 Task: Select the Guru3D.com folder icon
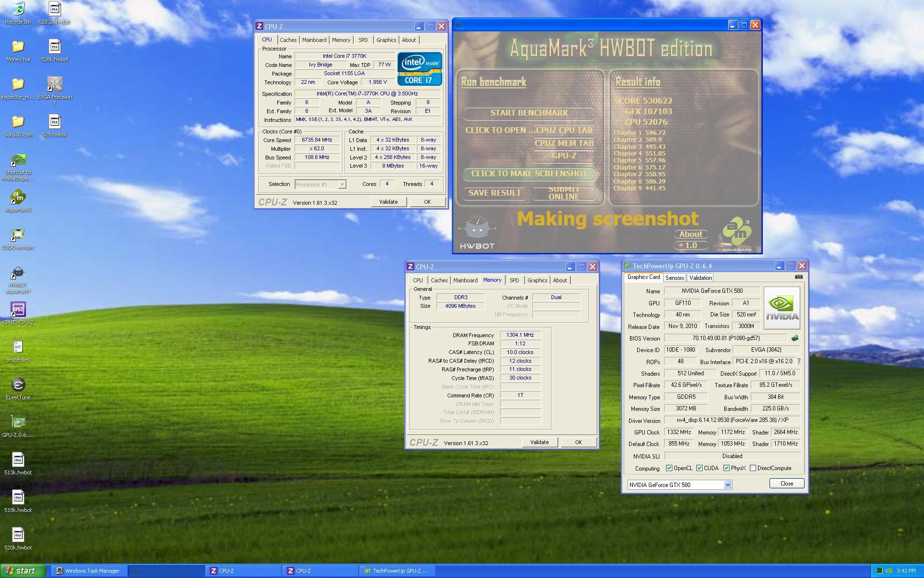18,126
